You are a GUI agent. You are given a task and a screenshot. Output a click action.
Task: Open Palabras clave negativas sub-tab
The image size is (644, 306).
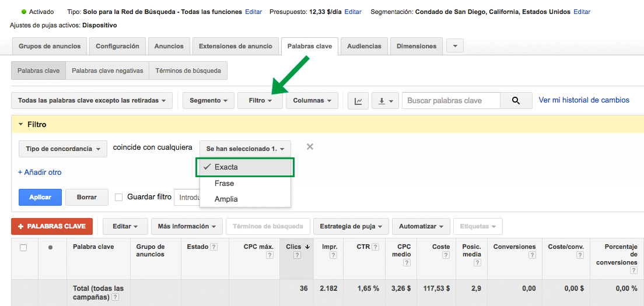click(107, 71)
